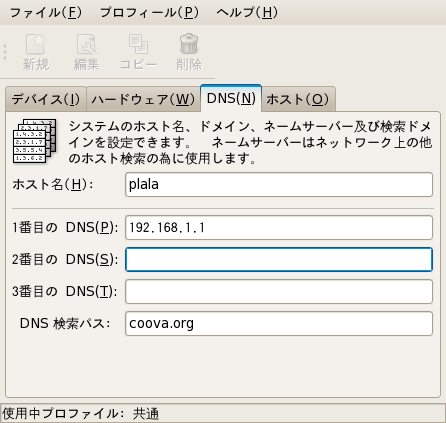446x423 pixels.
Task: Click the ホスト名 field containing plala
Action: coord(279,184)
